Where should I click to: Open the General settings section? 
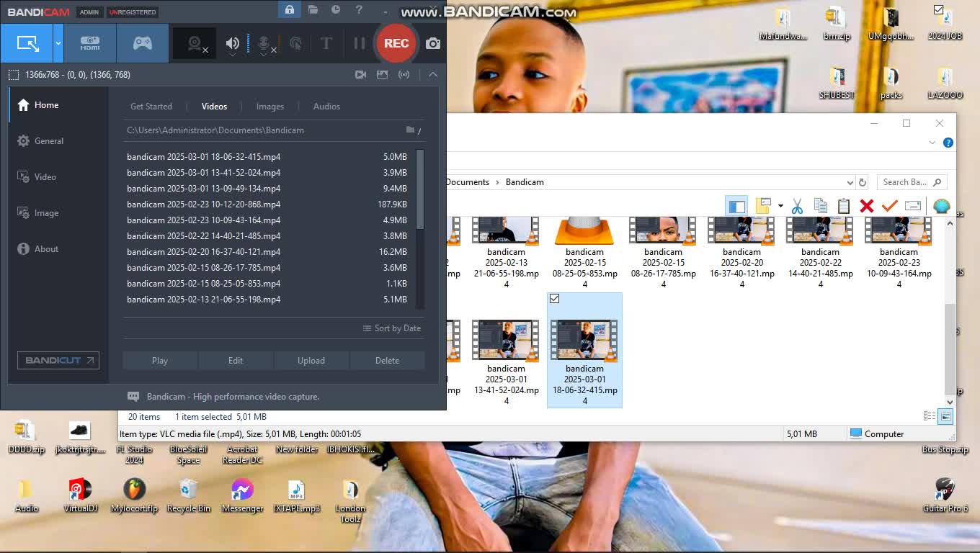point(49,141)
